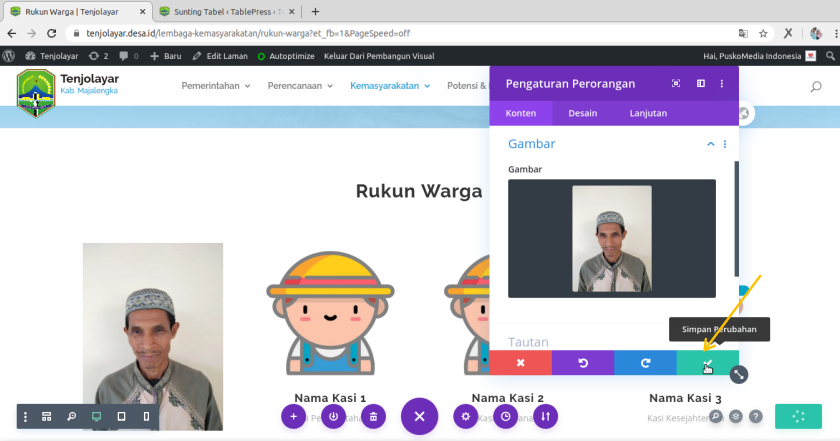Open Hai, PuskoMedia Indonesia account menu

(759, 56)
